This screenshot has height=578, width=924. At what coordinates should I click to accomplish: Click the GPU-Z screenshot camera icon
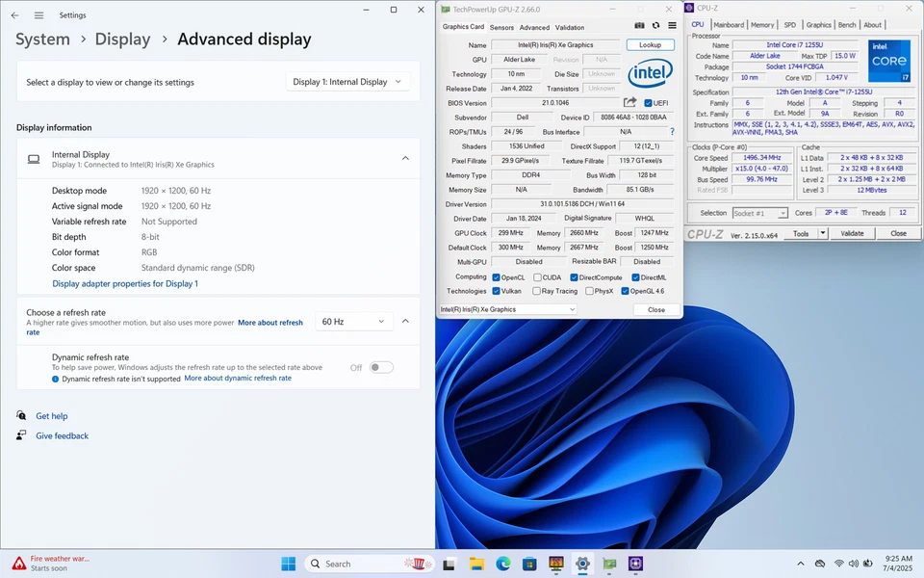[640, 26]
